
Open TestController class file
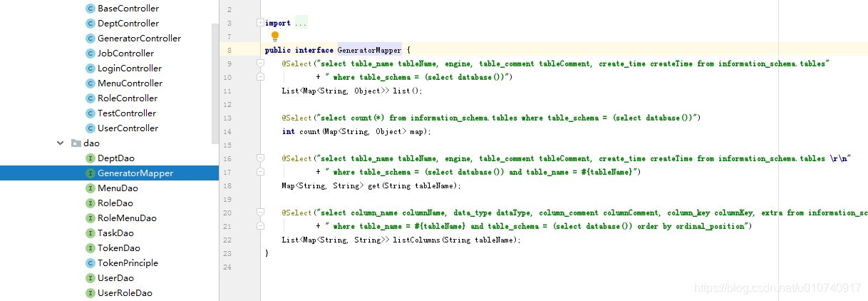coord(127,113)
